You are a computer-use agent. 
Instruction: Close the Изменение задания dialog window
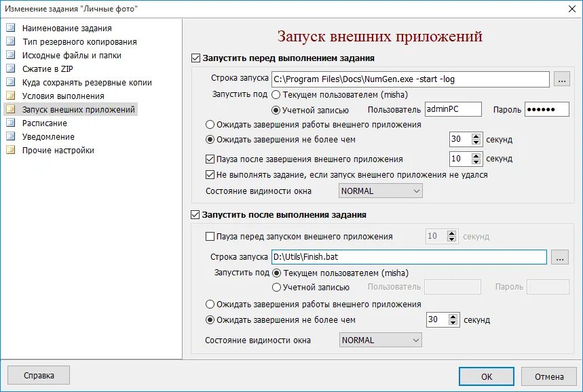pos(572,9)
